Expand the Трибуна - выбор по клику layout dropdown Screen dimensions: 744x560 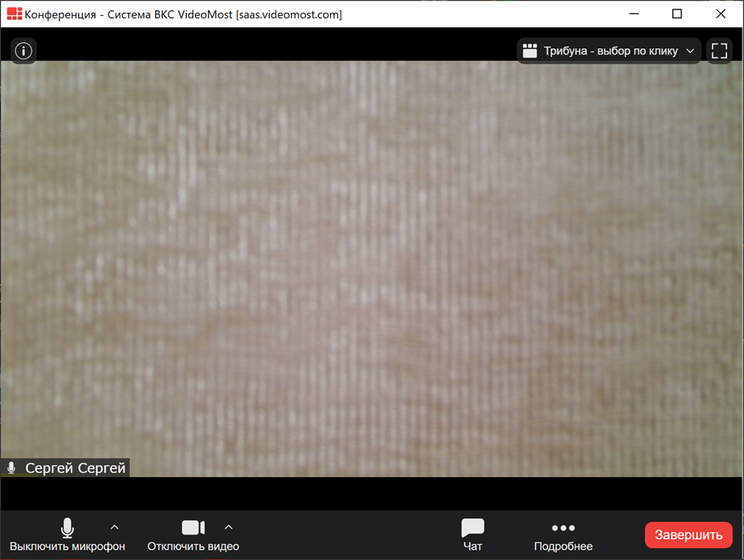pyautogui.click(x=609, y=51)
